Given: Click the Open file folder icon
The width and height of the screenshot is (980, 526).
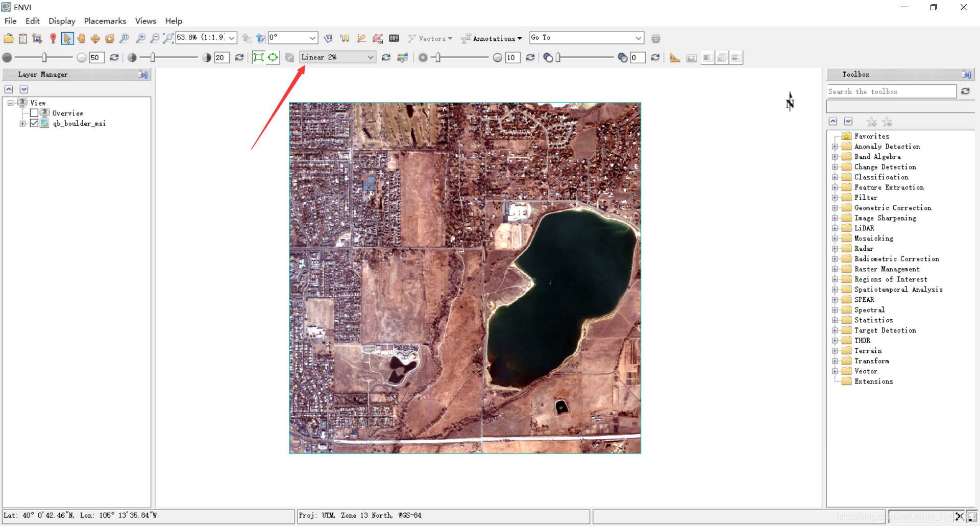Looking at the screenshot, I should tap(9, 38).
